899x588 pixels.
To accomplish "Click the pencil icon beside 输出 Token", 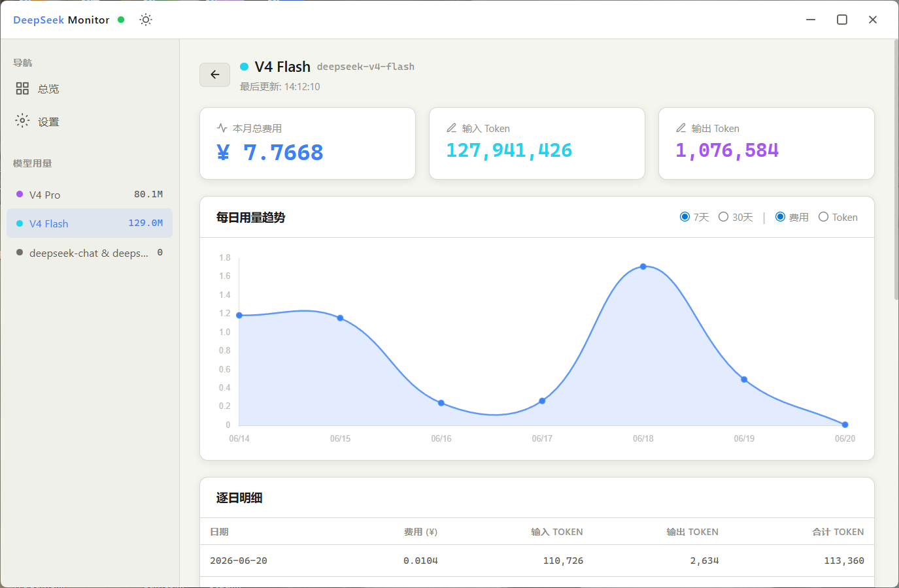I will point(681,128).
